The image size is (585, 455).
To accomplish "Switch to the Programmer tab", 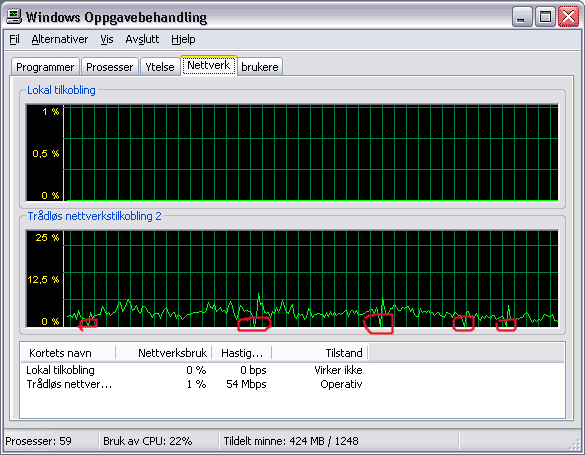I will tap(45, 67).
